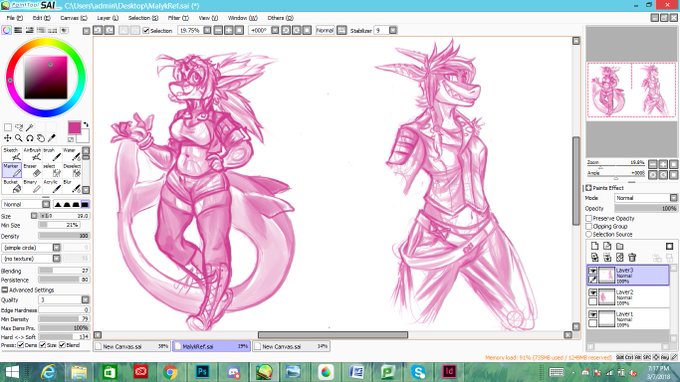680x382 pixels.
Task: Hide Layer1 using its eye icon
Action: point(593,314)
